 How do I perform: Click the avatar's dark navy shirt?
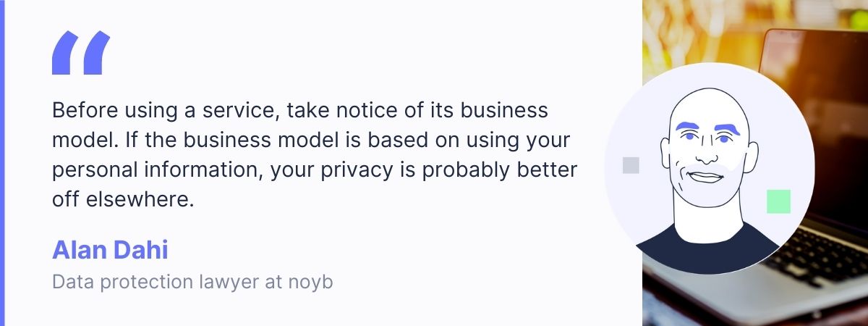tap(709, 250)
